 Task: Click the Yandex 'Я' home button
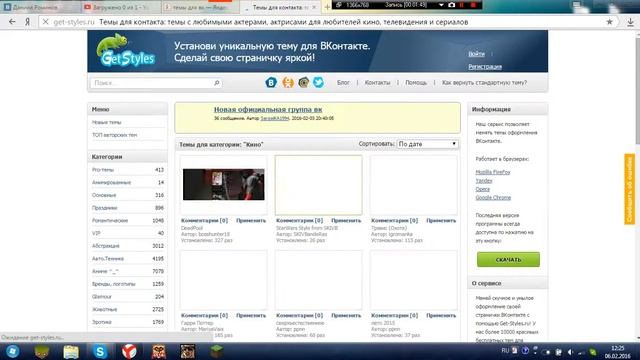(28, 22)
